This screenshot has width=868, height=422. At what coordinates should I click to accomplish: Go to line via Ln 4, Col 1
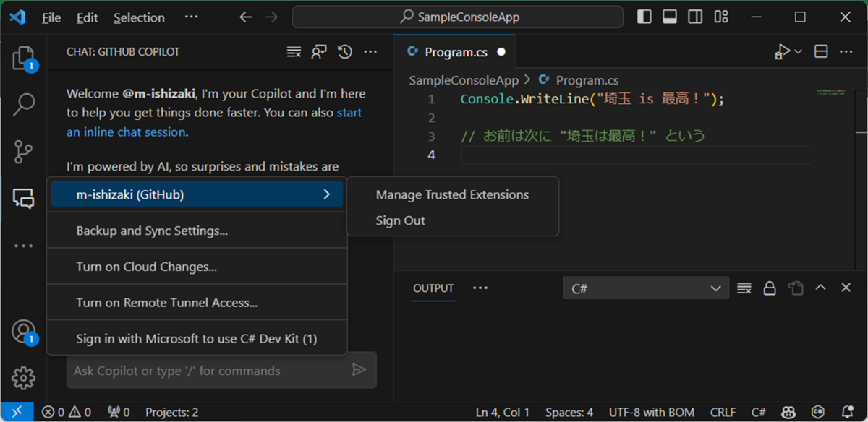(x=503, y=412)
